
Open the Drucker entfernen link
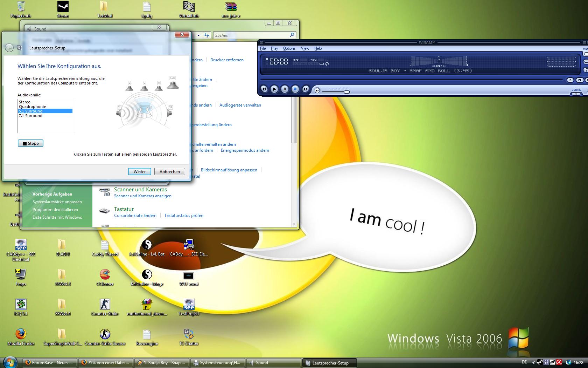pos(227,60)
